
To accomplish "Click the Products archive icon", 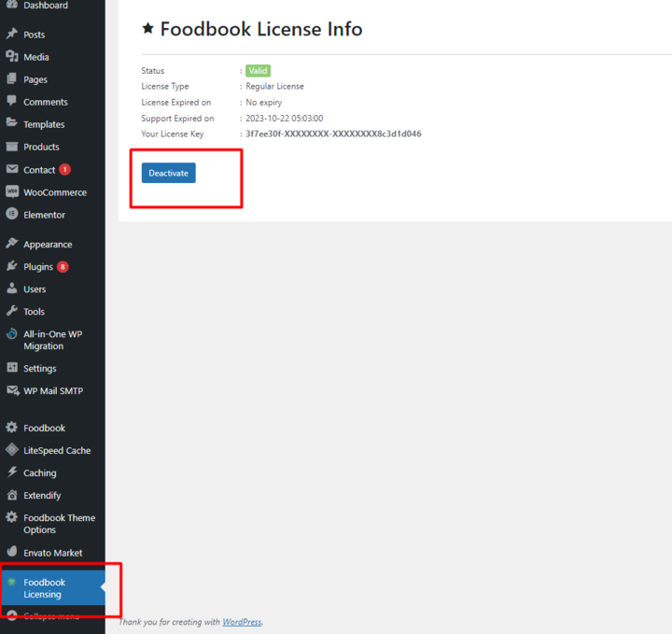I will (12, 147).
